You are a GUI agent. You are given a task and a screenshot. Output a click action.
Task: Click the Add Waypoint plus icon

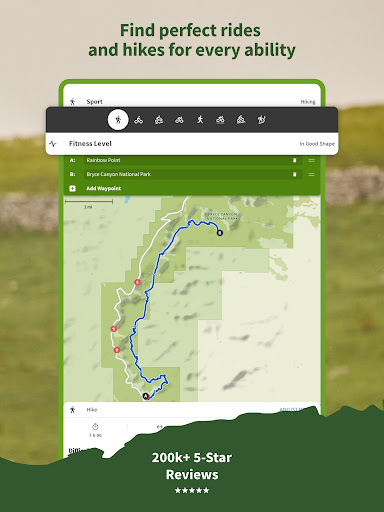[x=72, y=189]
